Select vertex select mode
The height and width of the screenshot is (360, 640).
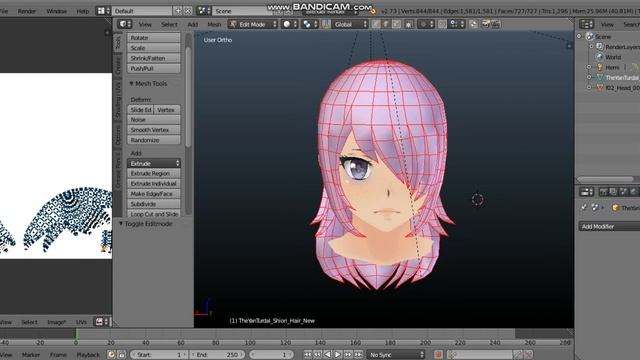376,24
